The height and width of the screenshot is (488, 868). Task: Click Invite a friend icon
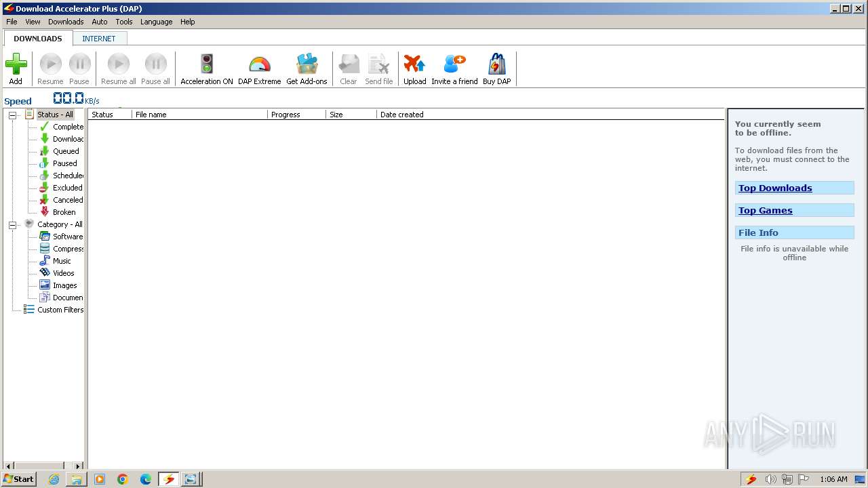(x=454, y=64)
